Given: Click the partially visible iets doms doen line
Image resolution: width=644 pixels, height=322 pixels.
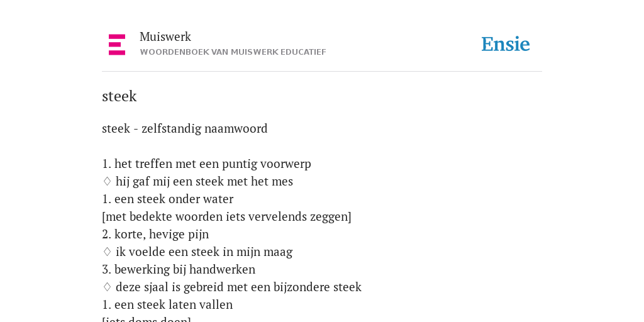Looking at the screenshot, I should [x=147, y=319].
